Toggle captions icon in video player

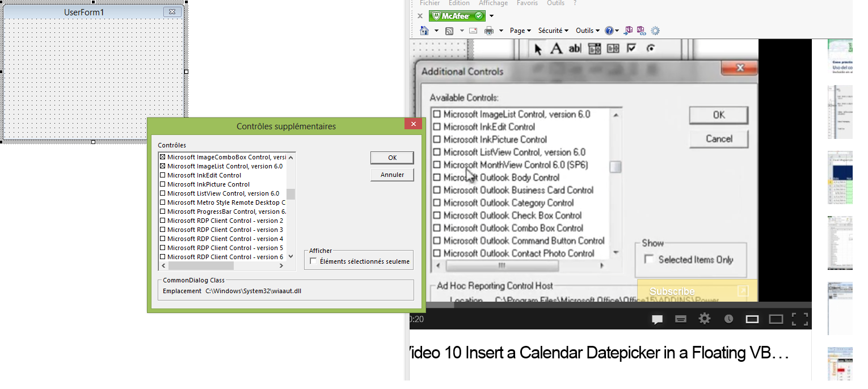(681, 319)
